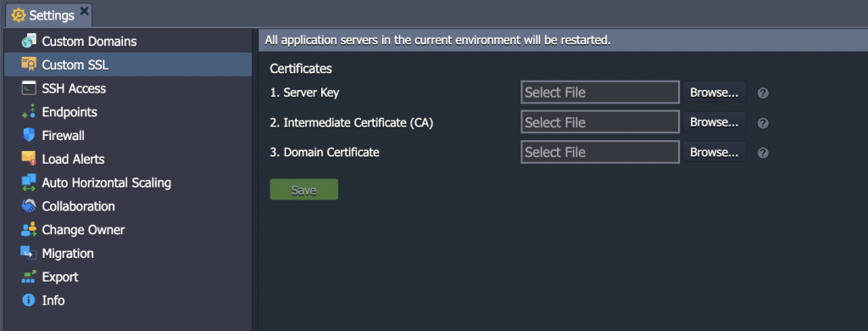
Task: Show help for Server Key field
Action: 763,93
